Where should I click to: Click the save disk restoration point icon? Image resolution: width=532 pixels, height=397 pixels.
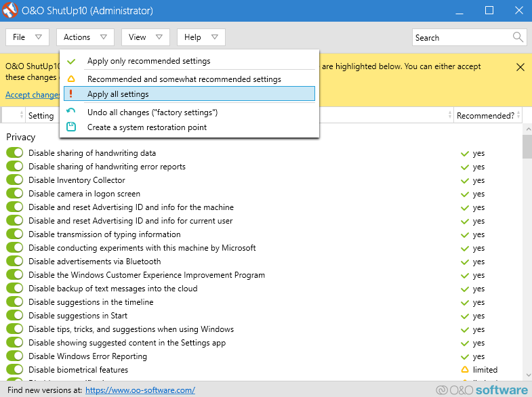tap(71, 127)
